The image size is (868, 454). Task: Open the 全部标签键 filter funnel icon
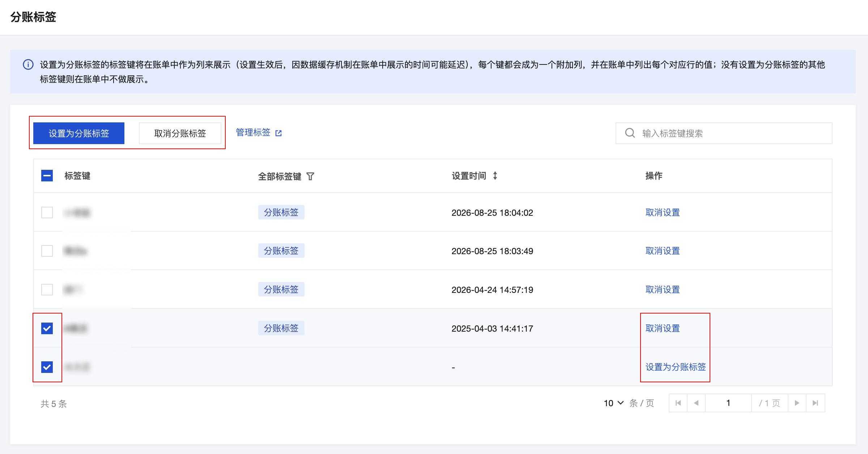(x=310, y=176)
